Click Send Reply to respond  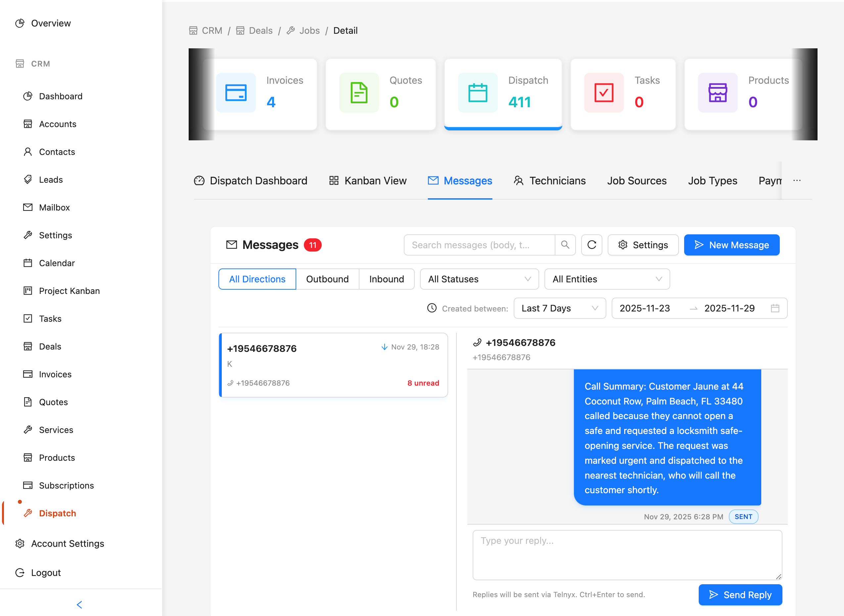(740, 595)
